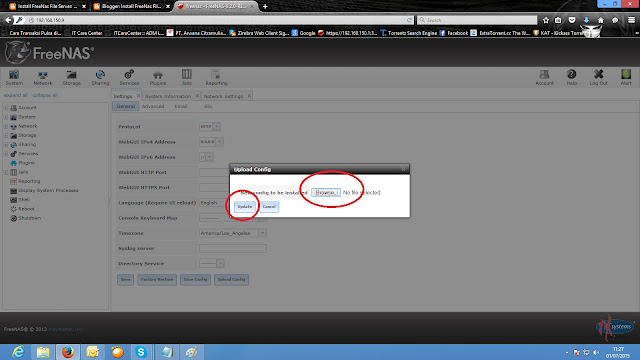The height and width of the screenshot is (360, 640).
Task: Click the Firefox URL address bar
Action: coord(220,20)
